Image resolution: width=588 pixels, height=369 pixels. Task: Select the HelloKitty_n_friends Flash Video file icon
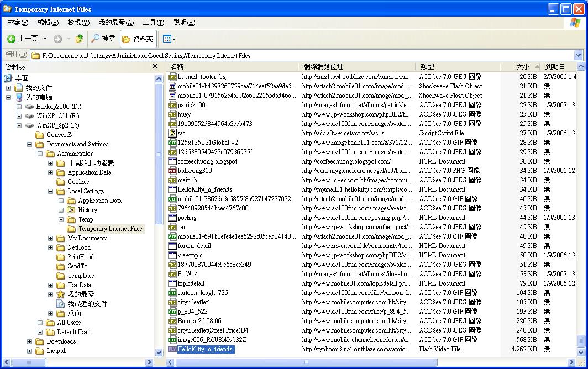(172, 349)
